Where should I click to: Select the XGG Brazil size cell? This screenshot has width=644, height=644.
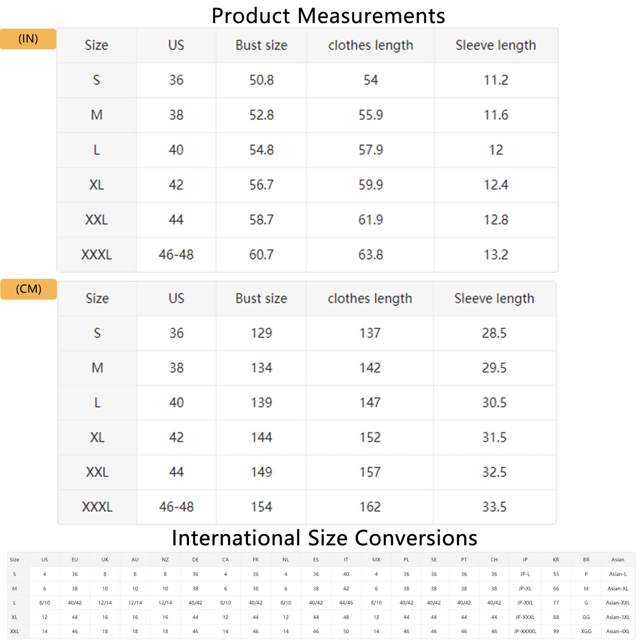[586, 632]
